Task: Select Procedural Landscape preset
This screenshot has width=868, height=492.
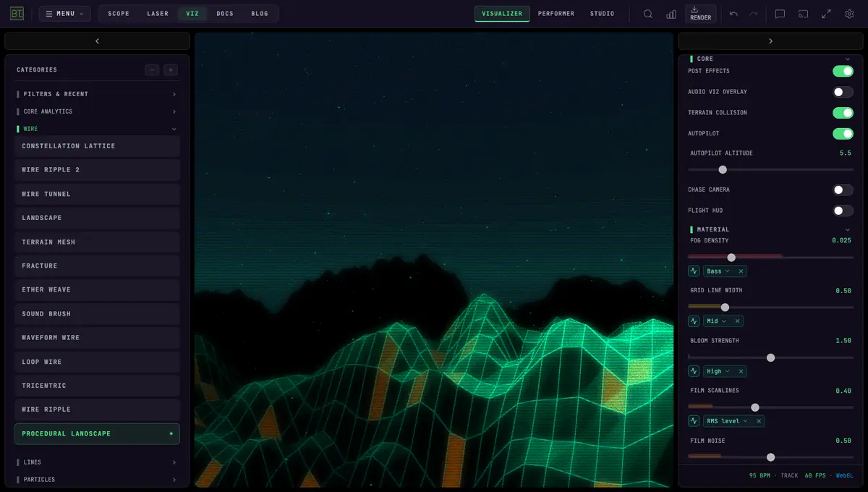Action: pyautogui.click(x=97, y=433)
